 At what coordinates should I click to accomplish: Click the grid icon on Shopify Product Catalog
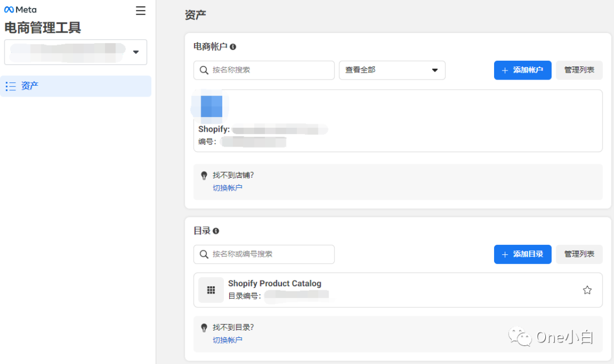coord(210,290)
